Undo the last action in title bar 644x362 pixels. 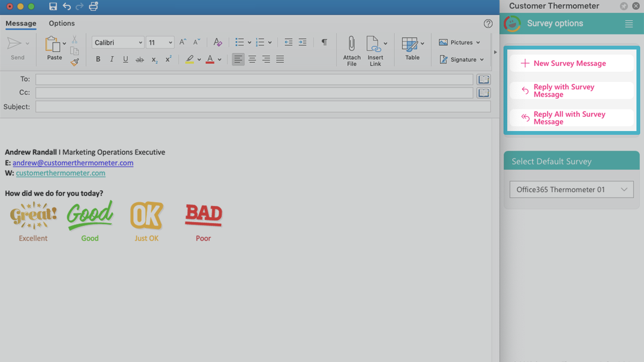click(x=66, y=7)
